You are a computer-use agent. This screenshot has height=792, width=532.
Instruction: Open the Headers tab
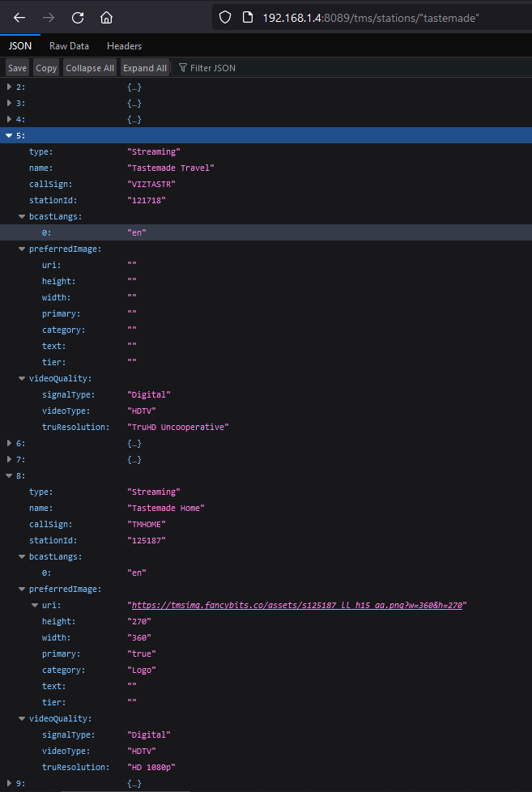(124, 46)
